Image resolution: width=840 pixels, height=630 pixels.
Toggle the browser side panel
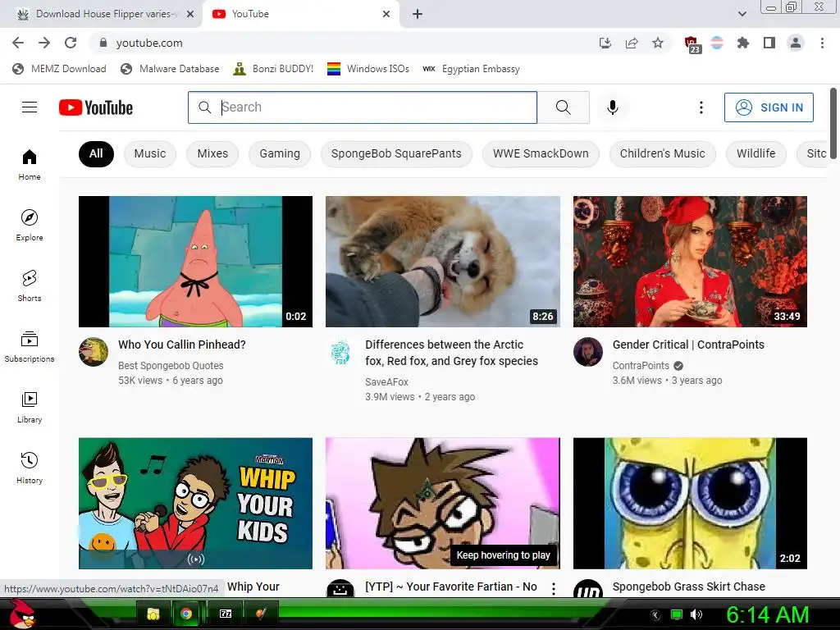pyautogui.click(x=769, y=43)
